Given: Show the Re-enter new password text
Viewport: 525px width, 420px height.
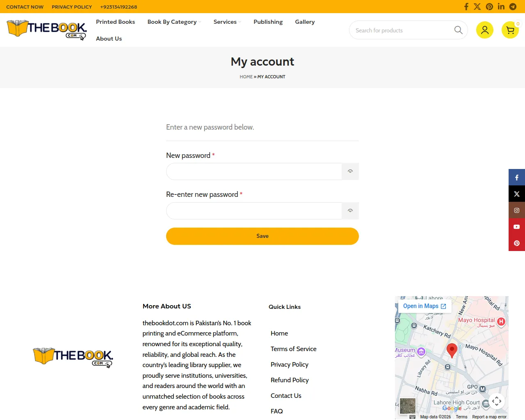Looking at the screenshot, I should (x=350, y=210).
